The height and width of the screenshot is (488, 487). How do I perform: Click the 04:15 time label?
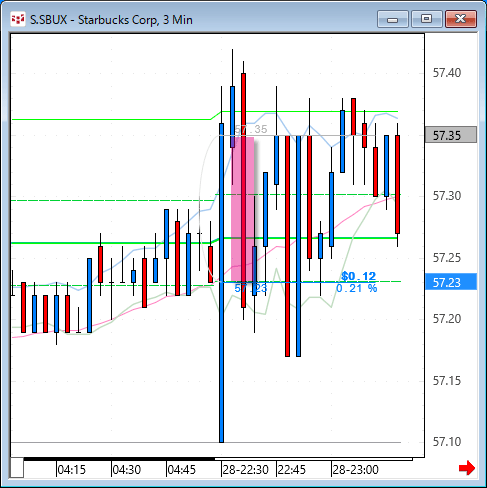[x=72, y=470]
